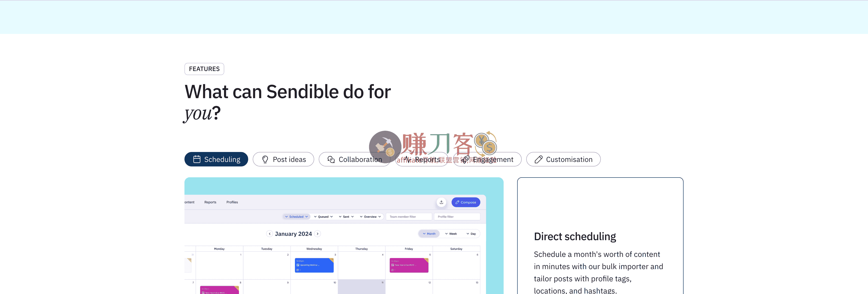Click the pencil icon inside the Compose button
The image size is (868, 294).
[x=457, y=202]
